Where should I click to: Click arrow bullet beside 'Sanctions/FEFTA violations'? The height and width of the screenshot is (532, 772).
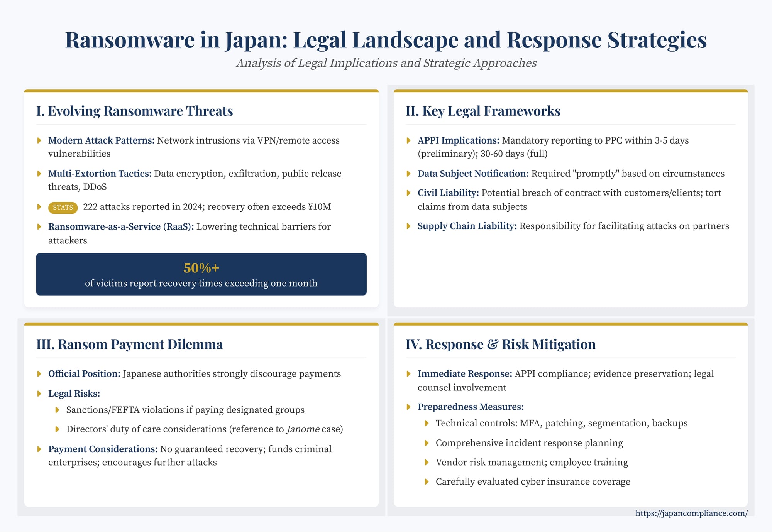click(x=57, y=410)
